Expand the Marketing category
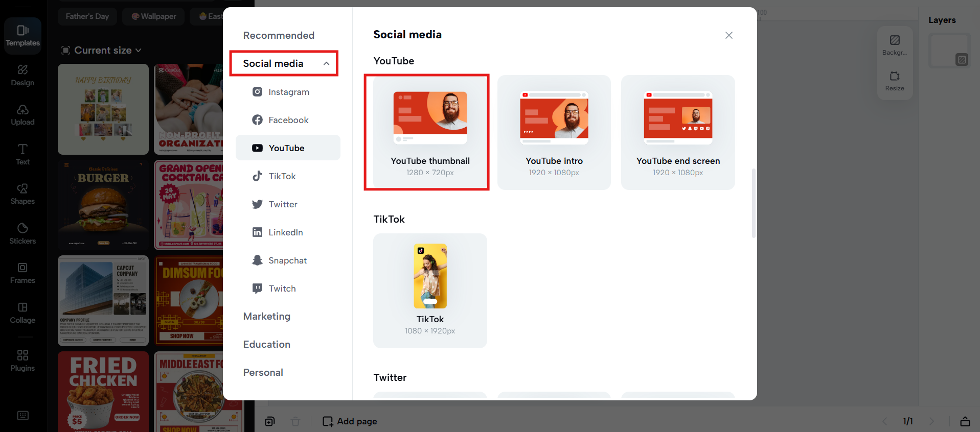980x432 pixels. coord(267,316)
